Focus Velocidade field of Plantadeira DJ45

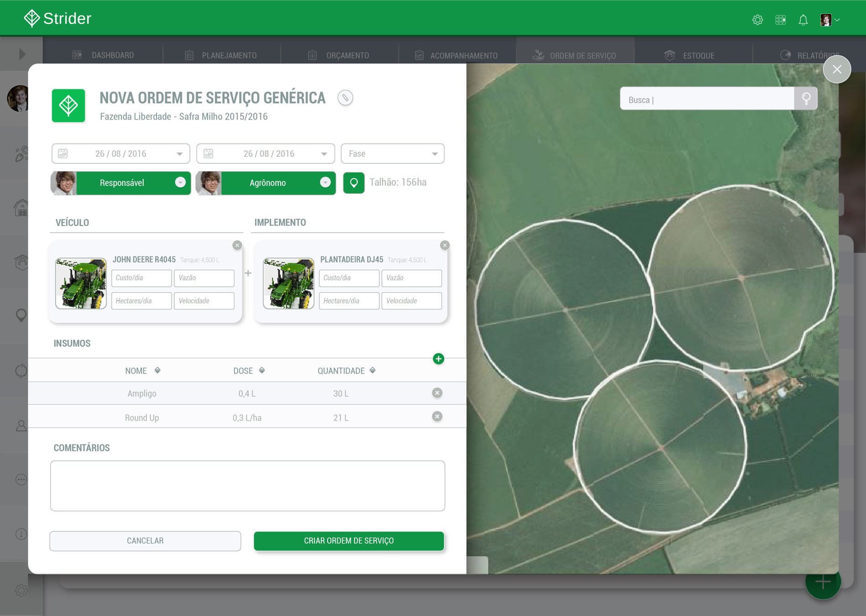[412, 301]
